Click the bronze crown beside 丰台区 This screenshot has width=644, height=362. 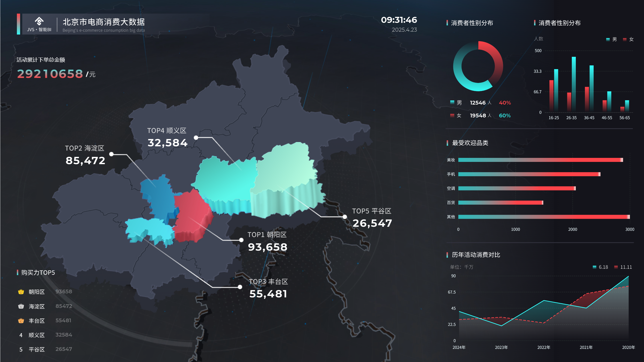(21, 321)
